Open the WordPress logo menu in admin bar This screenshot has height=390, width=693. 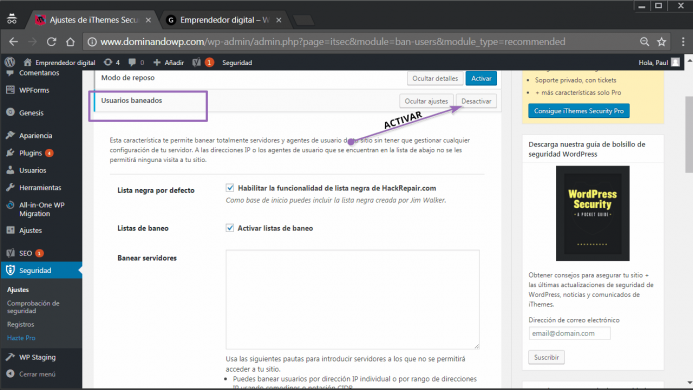click(x=10, y=62)
